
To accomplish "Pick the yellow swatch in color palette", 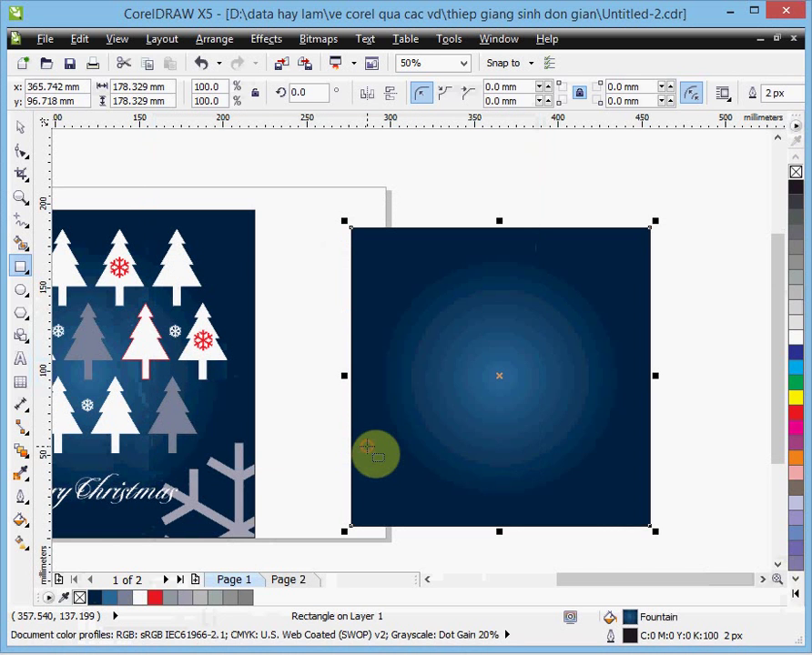I will tap(796, 397).
